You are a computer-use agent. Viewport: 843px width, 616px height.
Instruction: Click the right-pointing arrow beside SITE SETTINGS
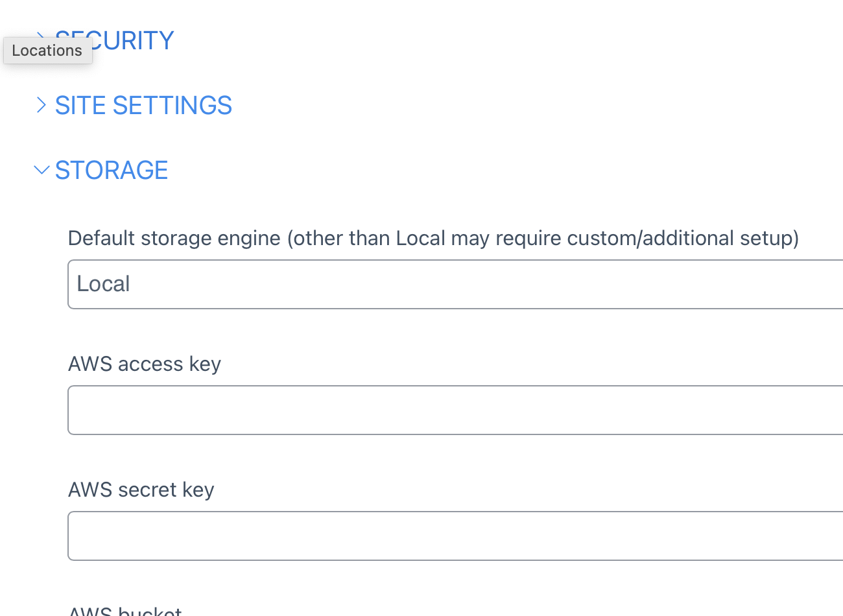[x=42, y=105]
